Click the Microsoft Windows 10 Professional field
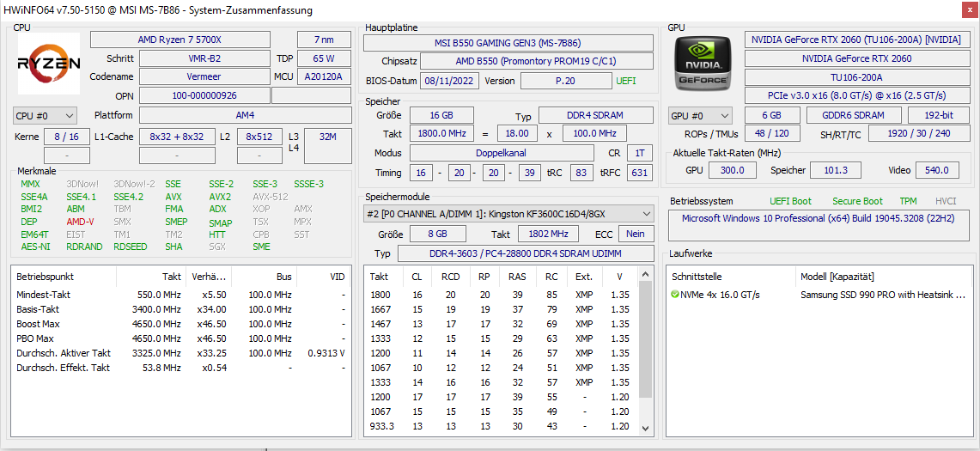The height and width of the screenshot is (451, 980). tap(819, 226)
